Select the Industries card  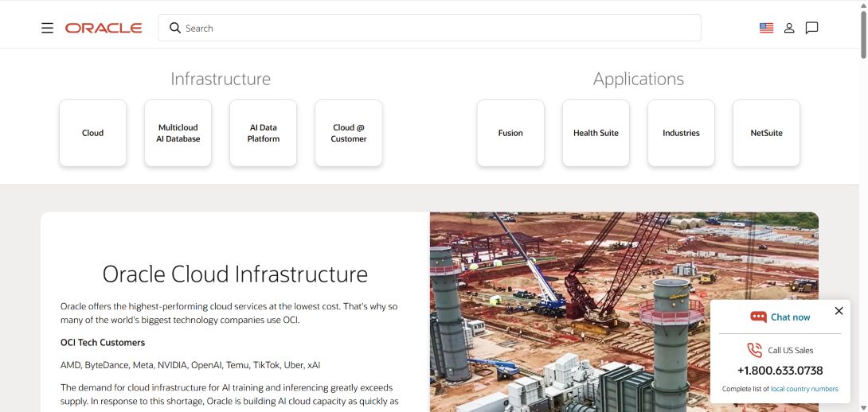coord(681,133)
